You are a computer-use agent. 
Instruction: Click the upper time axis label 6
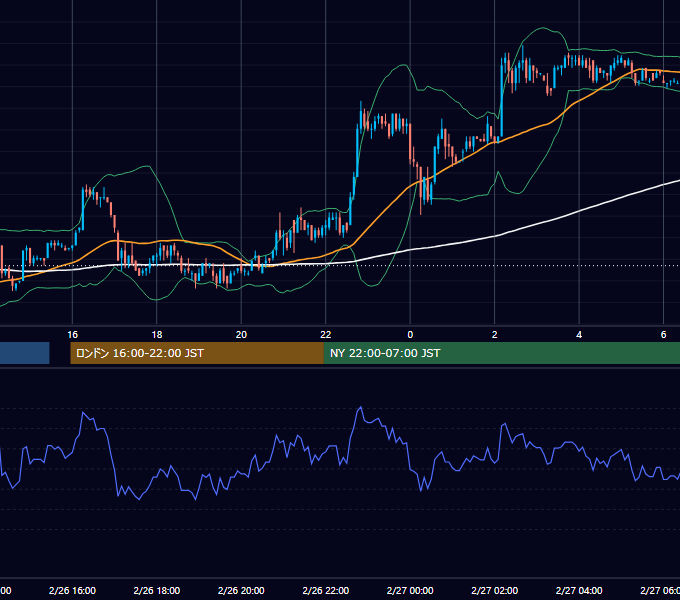pos(663,335)
